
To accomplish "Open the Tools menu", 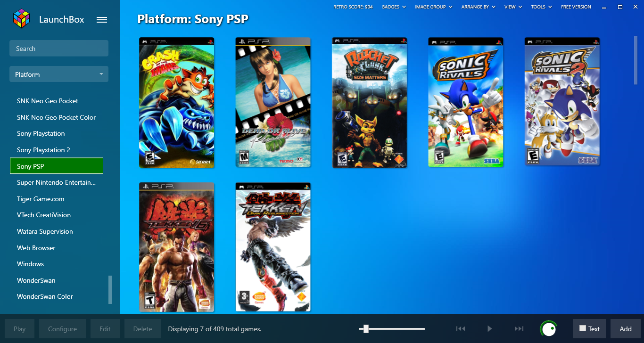I will pos(541,7).
